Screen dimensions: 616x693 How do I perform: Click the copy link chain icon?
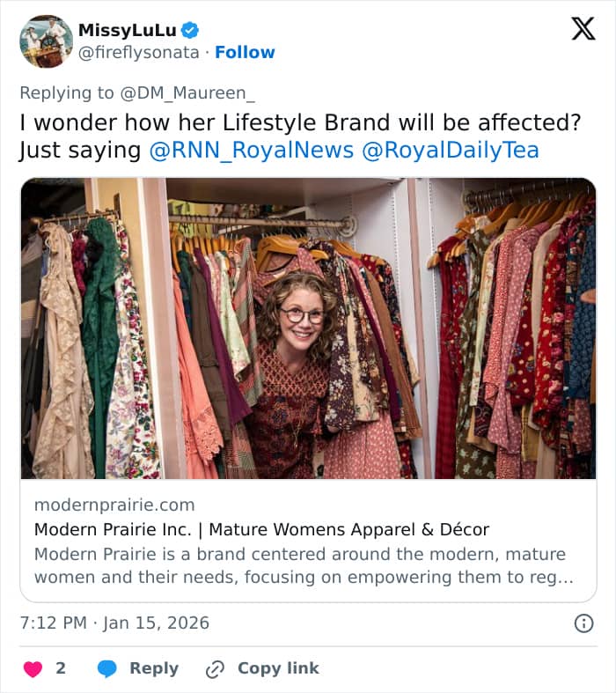pyautogui.click(x=215, y=669)
